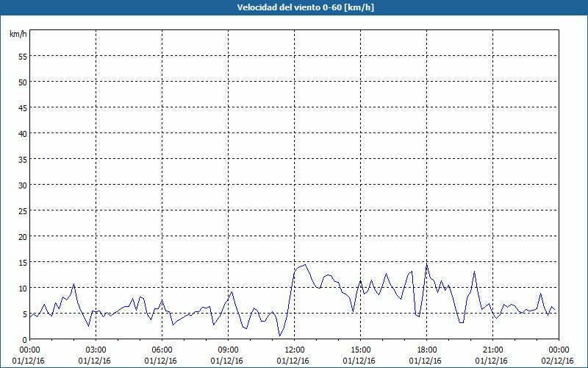This screenshot has height=368, width=588.
Task: Click the y-axis label 0
Action: pyautogui.click(x=25, y=340)
